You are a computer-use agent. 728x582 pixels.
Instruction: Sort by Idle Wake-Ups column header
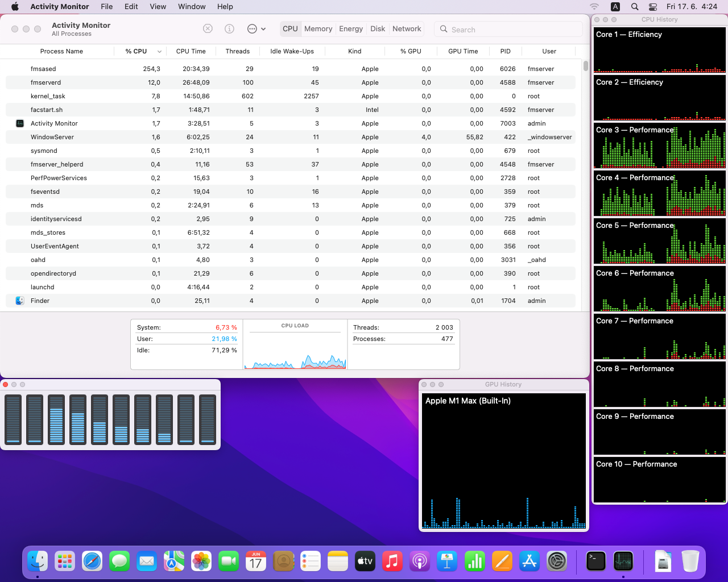[x=292, y=51]
